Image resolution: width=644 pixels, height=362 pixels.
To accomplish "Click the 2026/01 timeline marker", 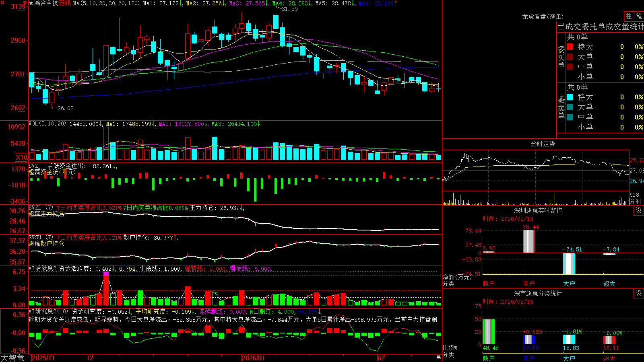I will click(254, 358).
